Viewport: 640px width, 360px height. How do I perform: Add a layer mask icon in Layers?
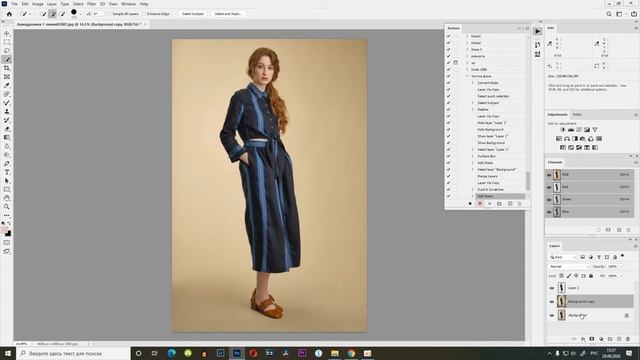tap(592, 339)
